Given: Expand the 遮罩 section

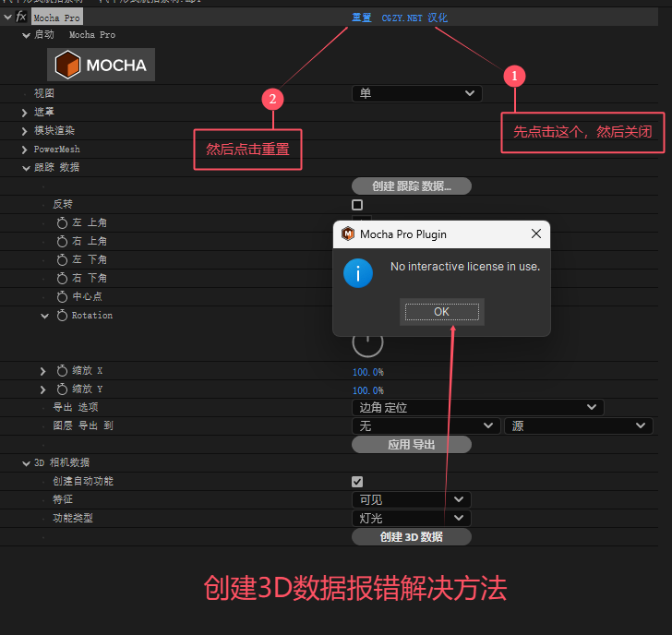Looking at the screenshot, I should [x=24, y=113].
